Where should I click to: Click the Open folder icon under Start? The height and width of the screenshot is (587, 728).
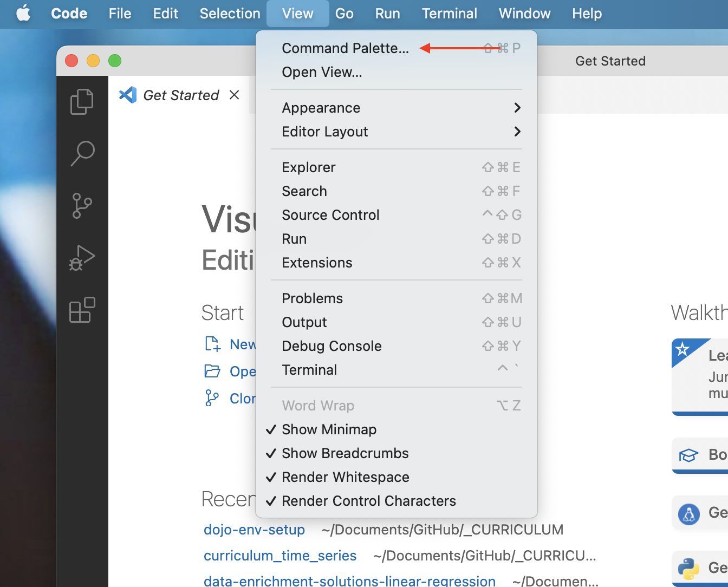(212, 371)
